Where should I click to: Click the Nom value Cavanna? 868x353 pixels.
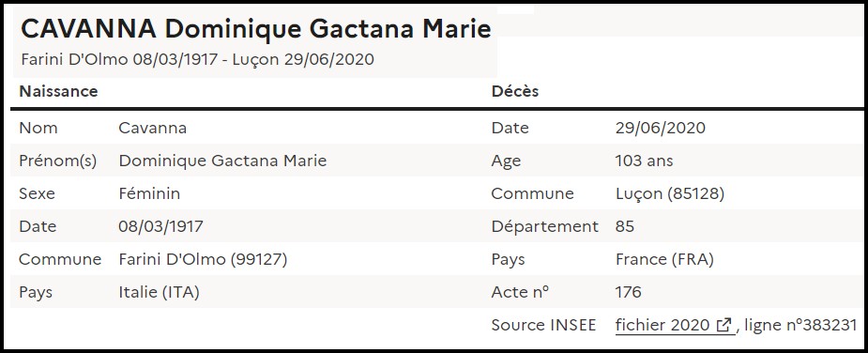pos(152,128)
